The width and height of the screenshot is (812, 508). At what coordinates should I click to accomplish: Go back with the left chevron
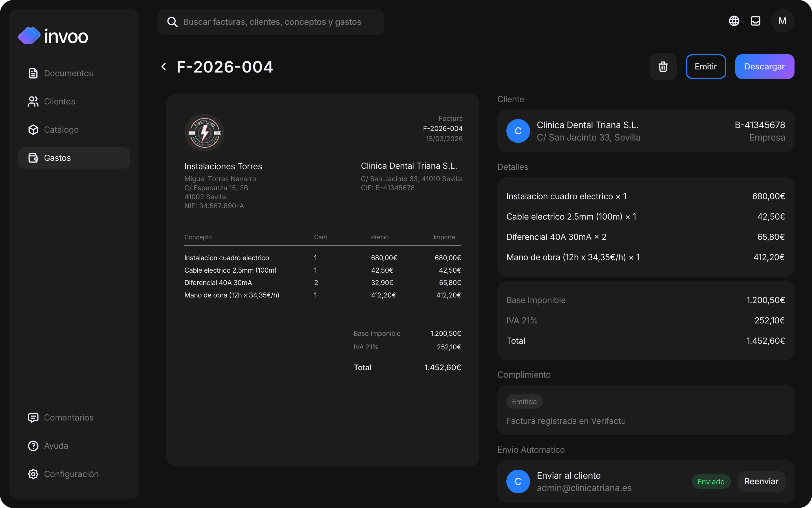[x=164, y=67]
